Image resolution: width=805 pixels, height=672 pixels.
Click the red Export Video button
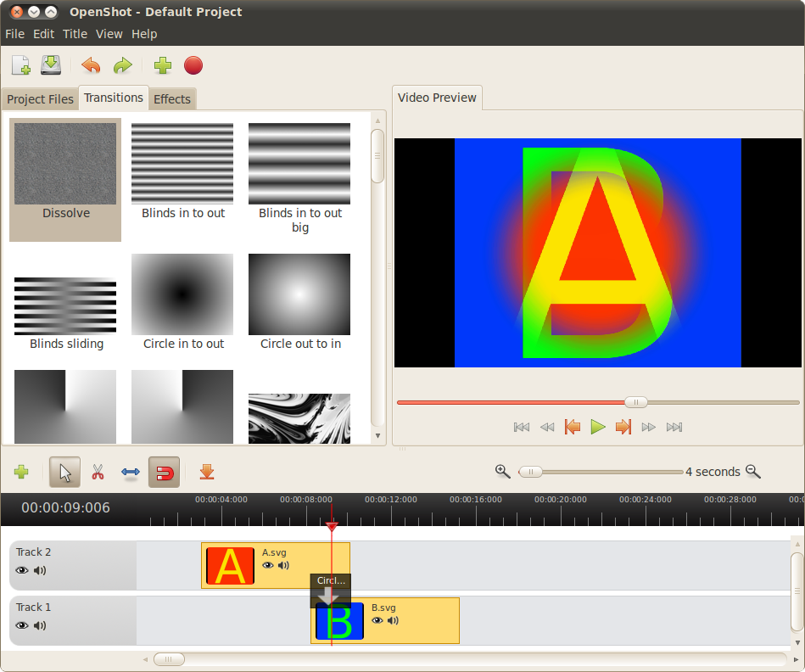pos(193,65)
